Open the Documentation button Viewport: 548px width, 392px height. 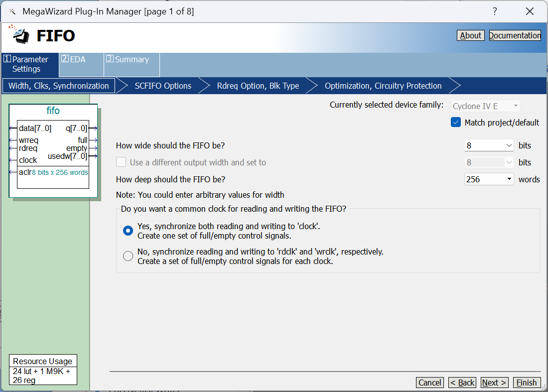(515, 36)
